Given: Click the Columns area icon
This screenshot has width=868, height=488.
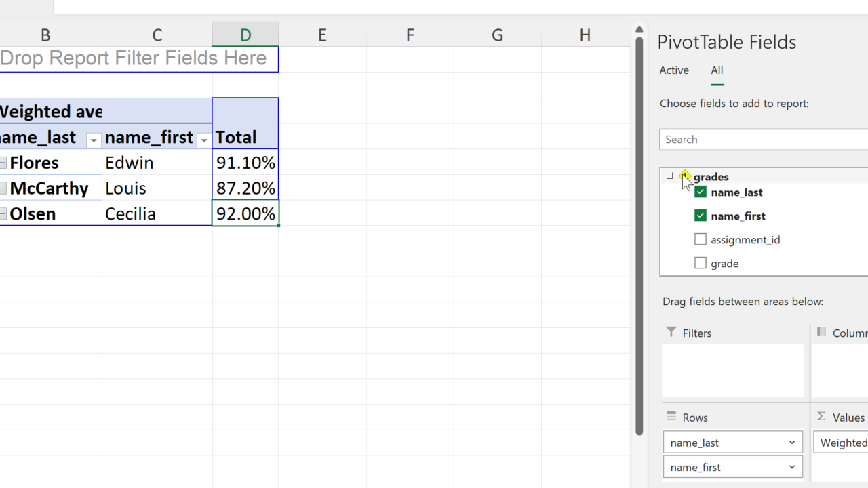Looking at the screenshot, I should (821, 332).
